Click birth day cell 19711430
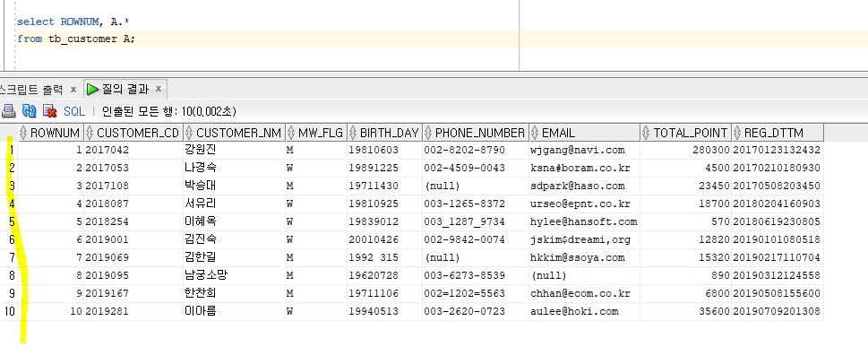The image size is (868, 347). click(384, 186)
